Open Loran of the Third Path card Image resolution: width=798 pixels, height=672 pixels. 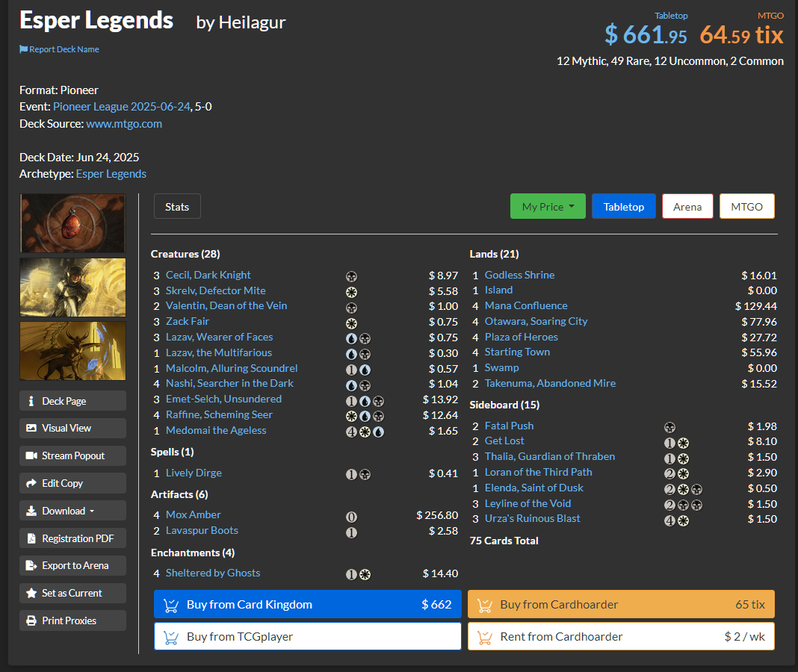[539, 472]
